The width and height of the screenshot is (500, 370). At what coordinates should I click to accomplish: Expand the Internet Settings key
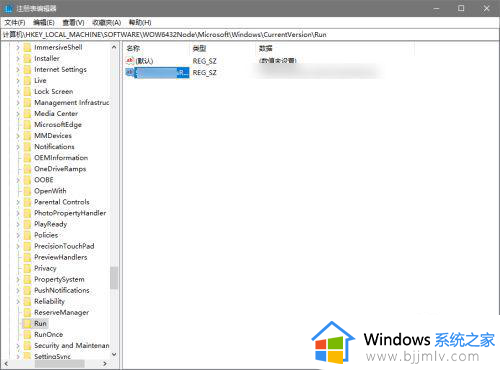click(18, 69)
